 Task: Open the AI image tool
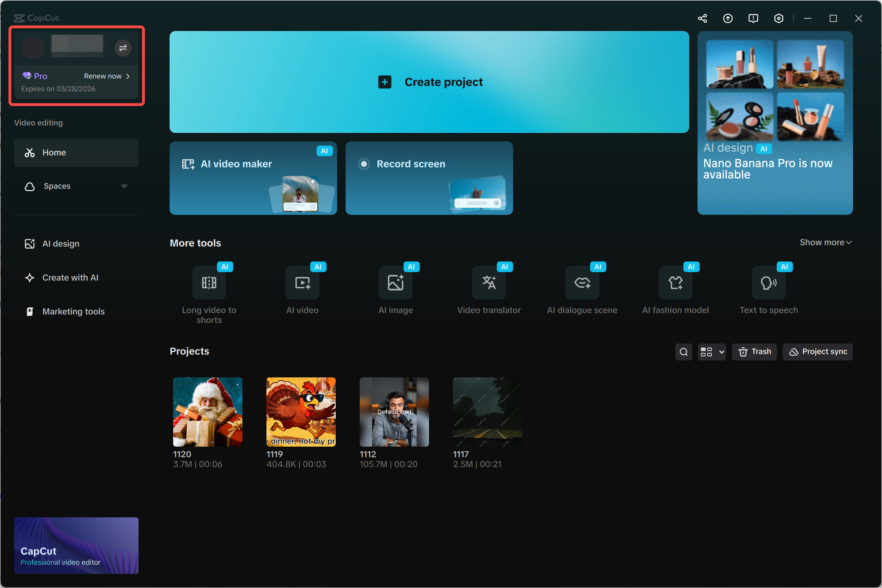tap(396, 283)
